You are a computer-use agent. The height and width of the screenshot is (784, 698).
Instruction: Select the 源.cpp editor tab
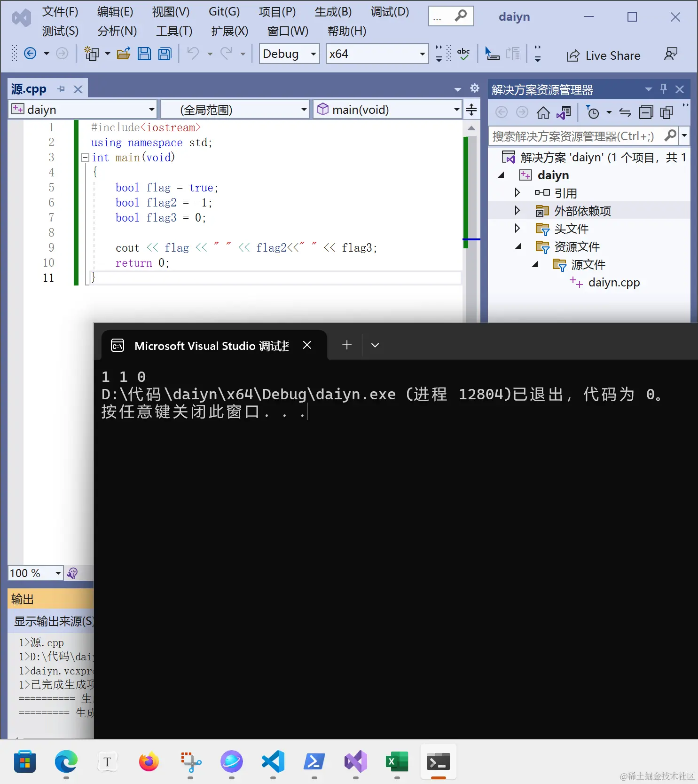[x=29, y=89]
